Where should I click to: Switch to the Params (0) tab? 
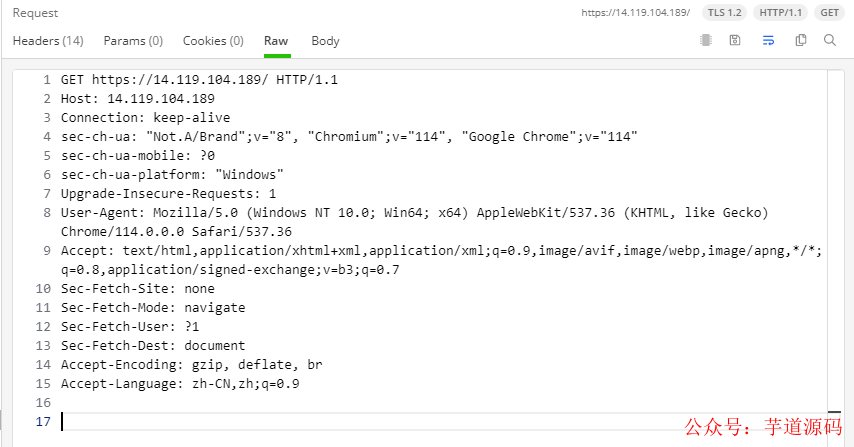(x=133, y=41)
